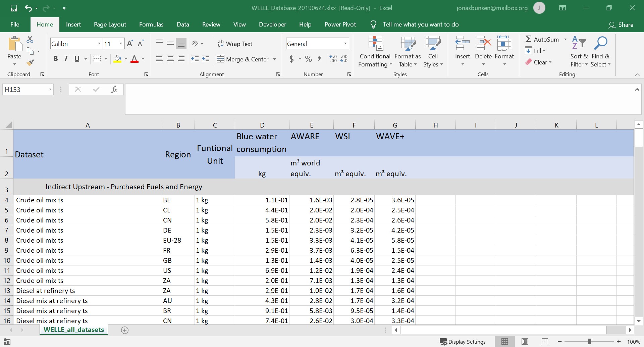
Task: Click the Share button
Action: pyautogui.click(x=621, y=25)
